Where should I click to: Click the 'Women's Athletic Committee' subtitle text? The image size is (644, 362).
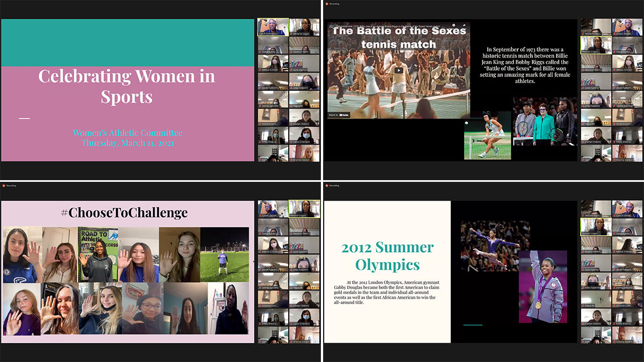(x=128, y=133)
